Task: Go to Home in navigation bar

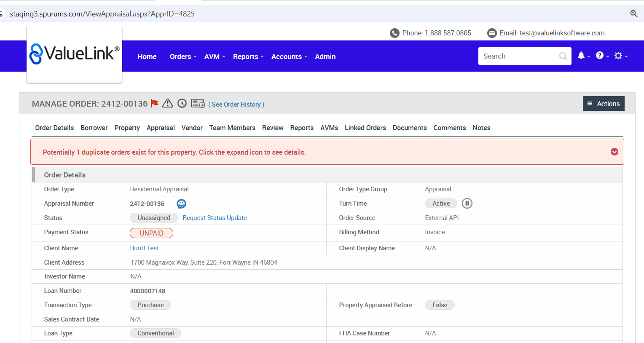Action: (x=147, y=56)
